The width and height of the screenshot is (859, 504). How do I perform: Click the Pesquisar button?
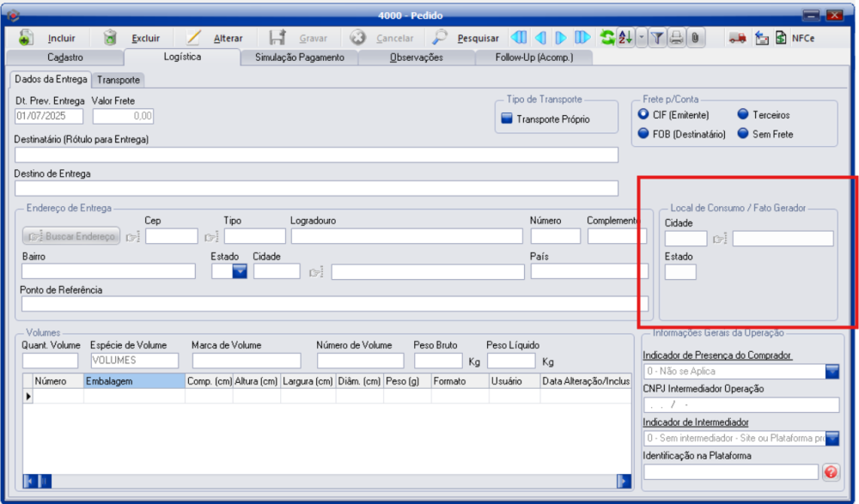(466, 38)
